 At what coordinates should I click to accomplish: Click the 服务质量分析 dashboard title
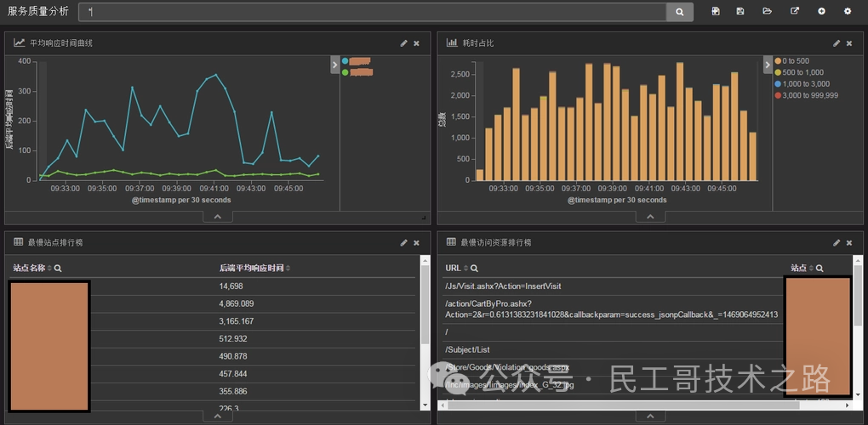38,11
